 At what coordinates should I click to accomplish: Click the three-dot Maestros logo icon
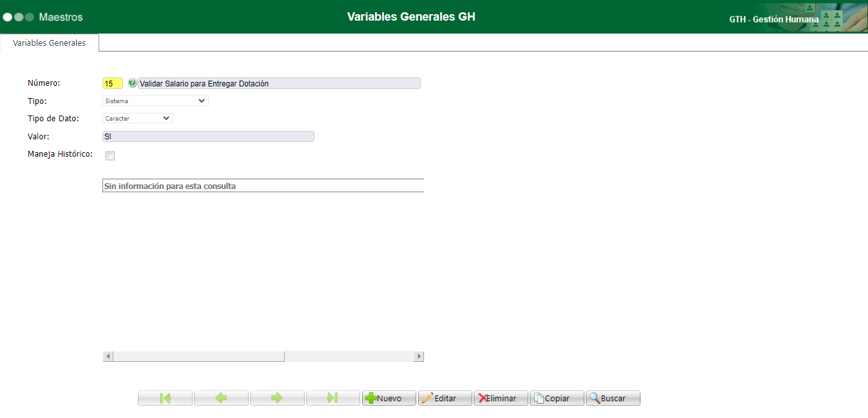(18, 17)
